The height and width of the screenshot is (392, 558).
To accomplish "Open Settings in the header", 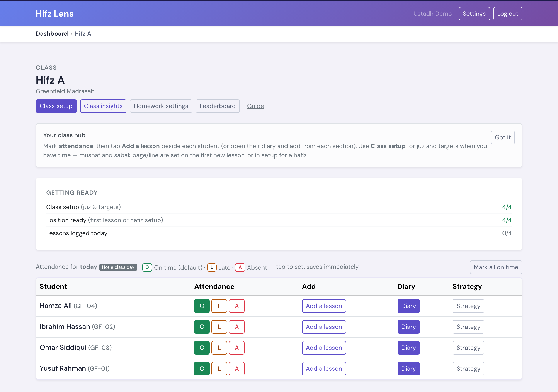I will [x=474, y=14].
